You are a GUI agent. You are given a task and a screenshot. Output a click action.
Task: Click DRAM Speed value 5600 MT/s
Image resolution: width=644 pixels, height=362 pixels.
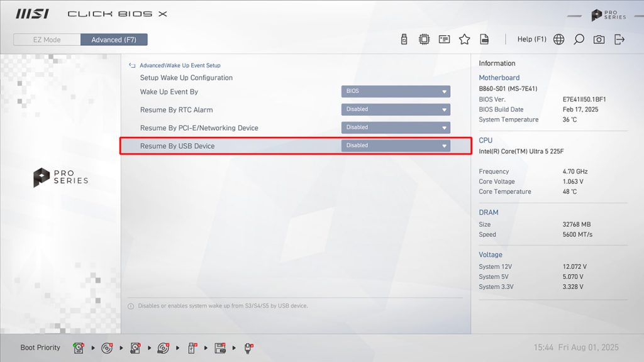(x=577, y=235)
